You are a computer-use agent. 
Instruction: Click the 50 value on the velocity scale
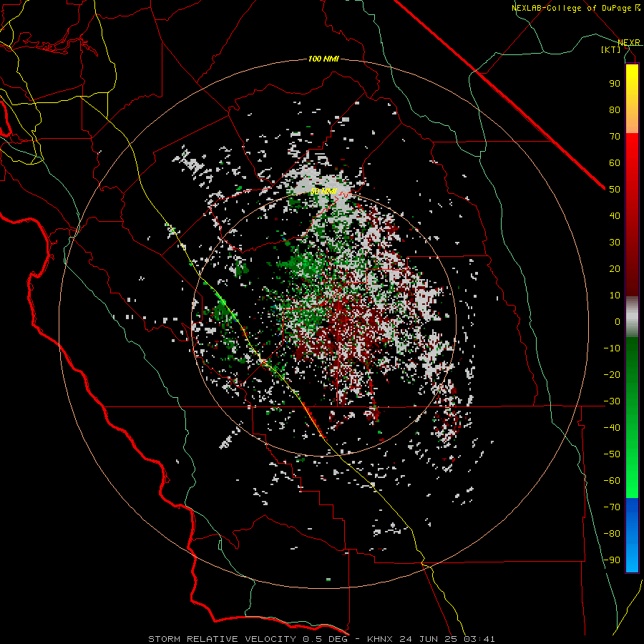tap(615, 190)
